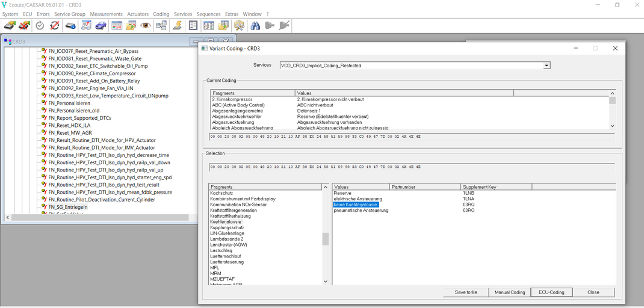Viewport: 644px width, 308px height.
Task: Select 'pneumatische Ansteuerung' value row
Action: pyautogui.click(x=361, y=211)
